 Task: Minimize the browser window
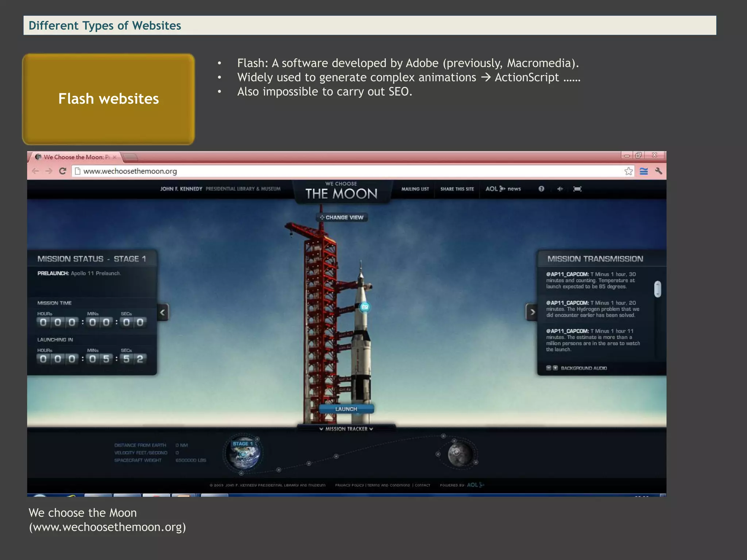click(x=627, y=155)
